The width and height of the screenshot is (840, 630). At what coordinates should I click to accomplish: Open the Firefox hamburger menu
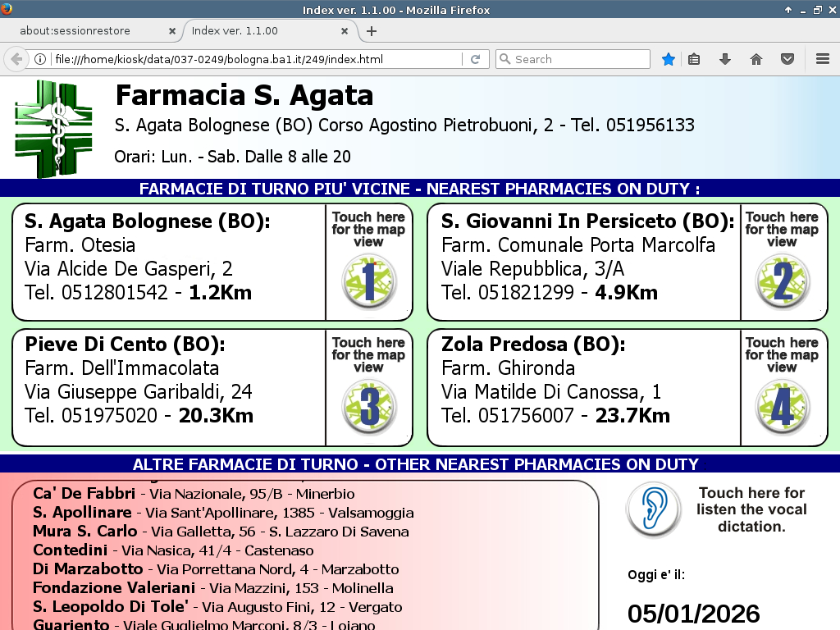click(x=823, y=59)
